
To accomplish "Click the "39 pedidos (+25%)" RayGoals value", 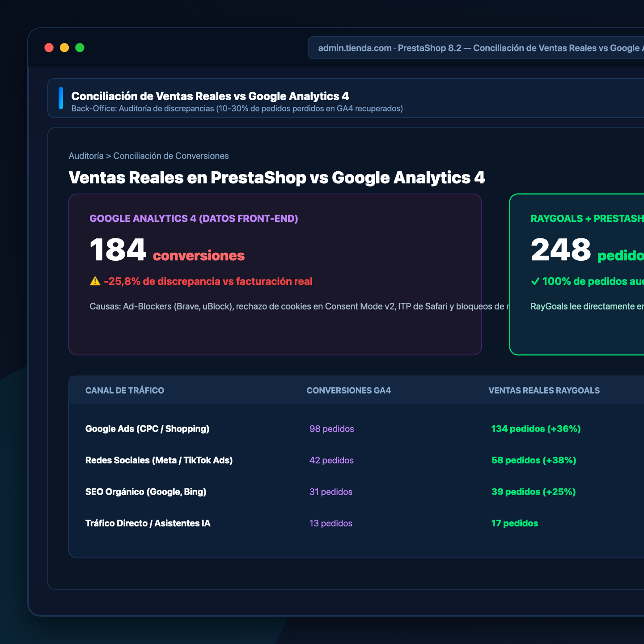I will (x=534, y=492).
